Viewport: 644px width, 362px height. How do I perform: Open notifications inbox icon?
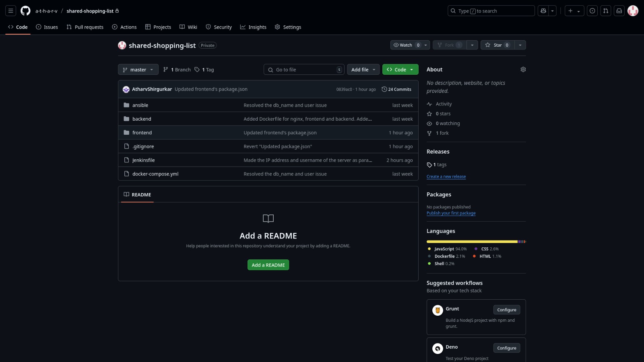click(x=619, y=11)
